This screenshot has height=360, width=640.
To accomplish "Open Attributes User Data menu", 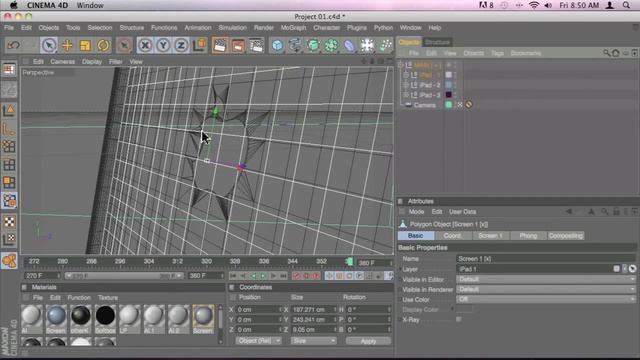I will tap(462, 211).
